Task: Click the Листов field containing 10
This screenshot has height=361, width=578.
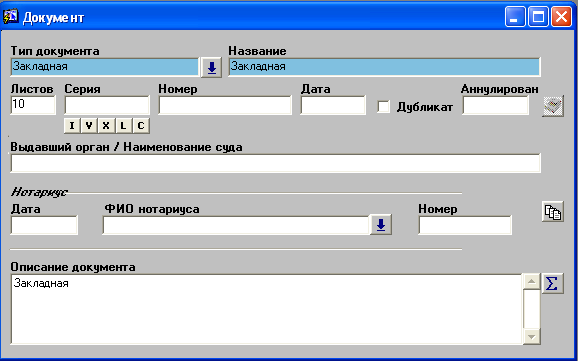Action: point(33,105)
